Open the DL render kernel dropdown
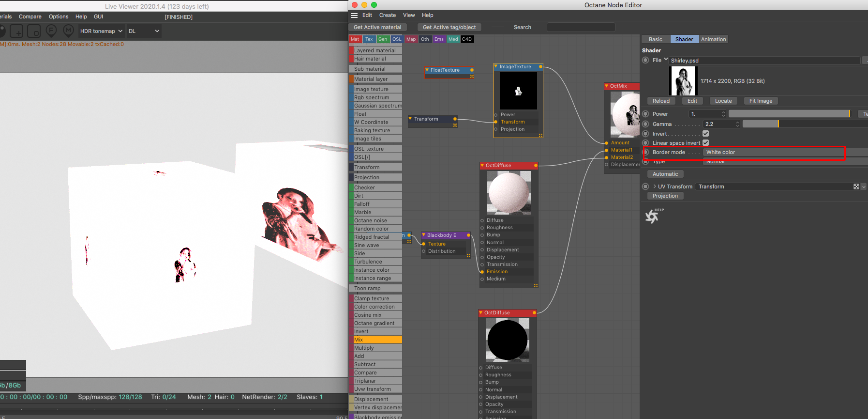 pyautogui.click(x=144, y=31)
